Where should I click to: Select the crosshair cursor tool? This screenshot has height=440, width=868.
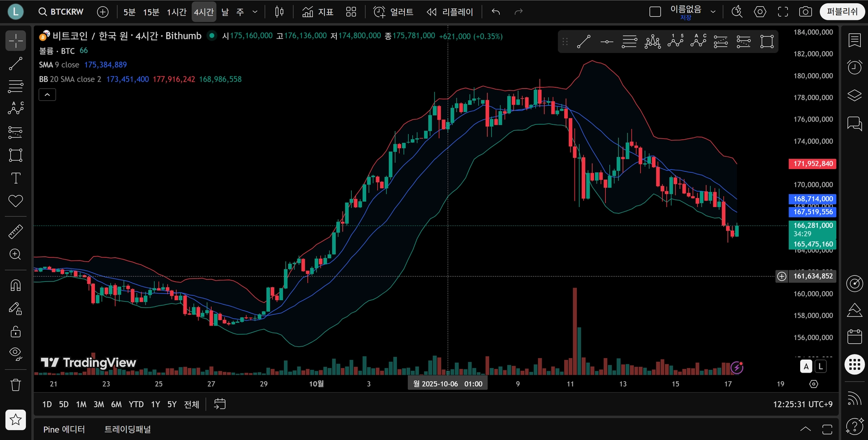click(15, 41)
